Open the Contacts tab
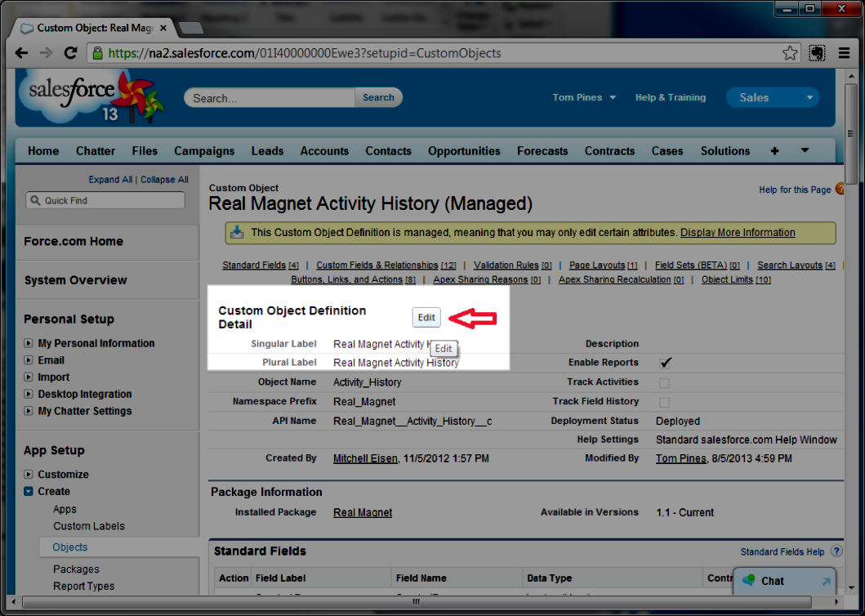The image size is (865, 616). 388,150
